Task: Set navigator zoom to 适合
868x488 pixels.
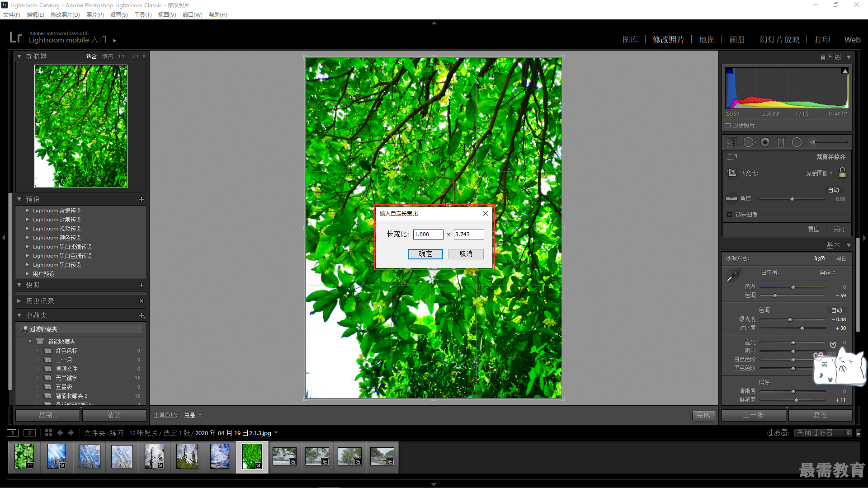Action: point(91,56)
